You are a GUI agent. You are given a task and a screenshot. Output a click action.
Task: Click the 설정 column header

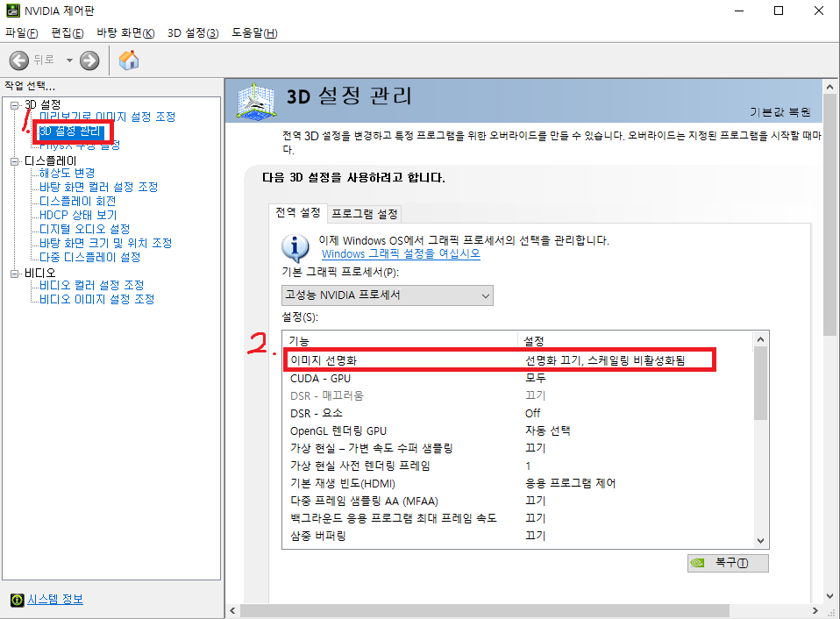pos(636,340)
